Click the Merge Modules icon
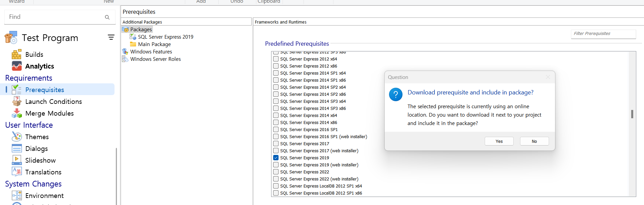 point(17,113)
